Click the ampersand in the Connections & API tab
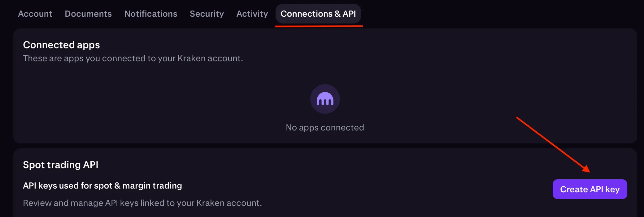 coord(337,14)
